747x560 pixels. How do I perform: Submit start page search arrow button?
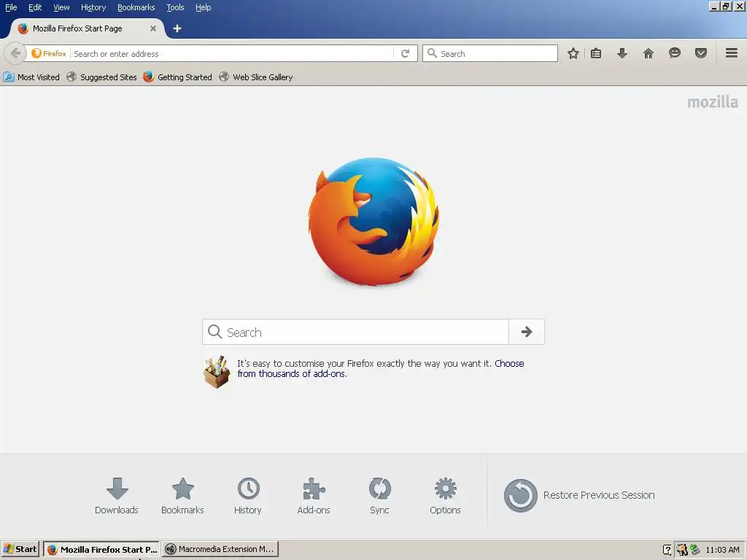tap(527, 332)
